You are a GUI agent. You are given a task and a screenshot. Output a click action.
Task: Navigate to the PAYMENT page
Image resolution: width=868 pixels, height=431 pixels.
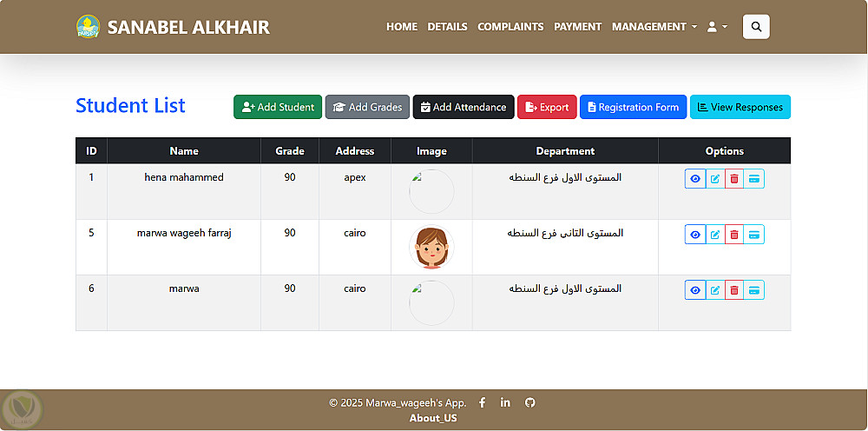[x=577, y=27]
